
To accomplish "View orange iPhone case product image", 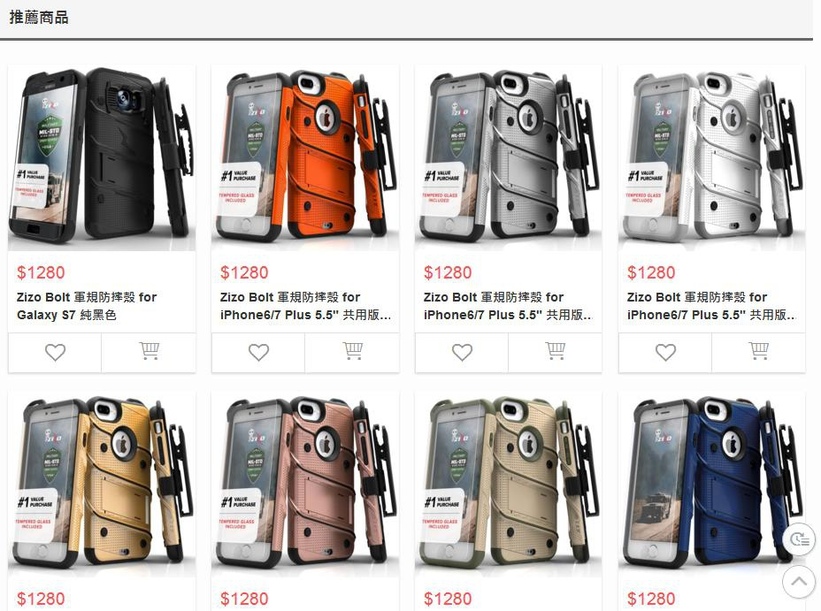I will [x=305, y=158].
